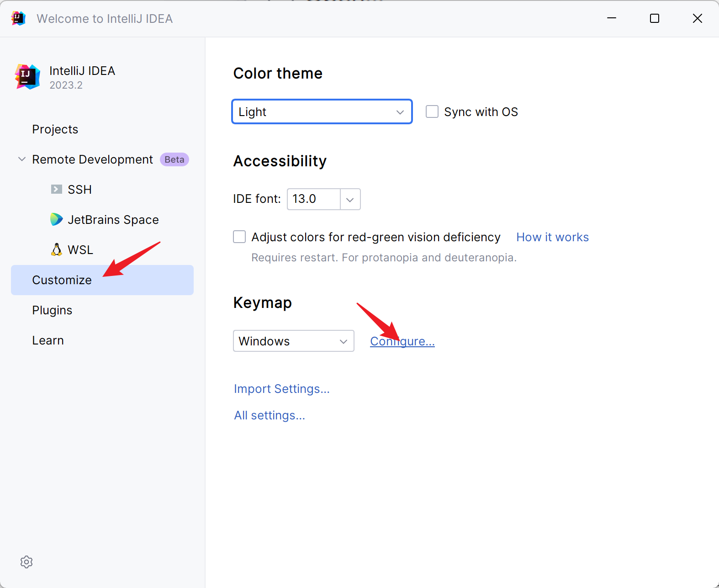Click the Import Settings... link
This screenshot has width=719, height=588.
282,389
